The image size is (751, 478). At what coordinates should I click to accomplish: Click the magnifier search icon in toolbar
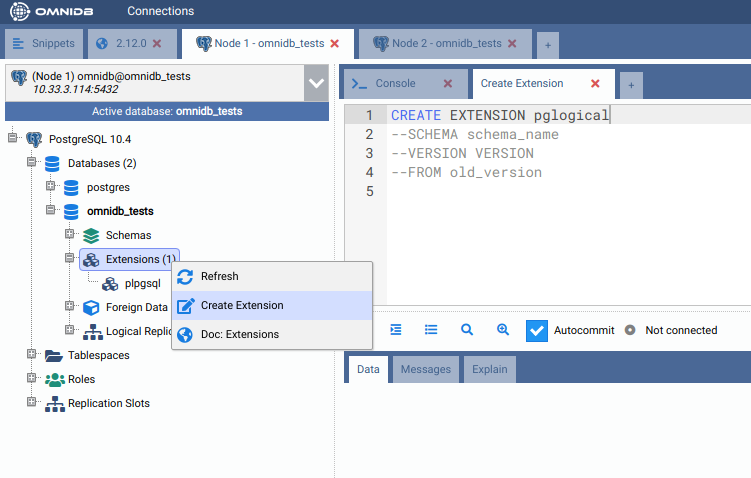click(467, 329)
